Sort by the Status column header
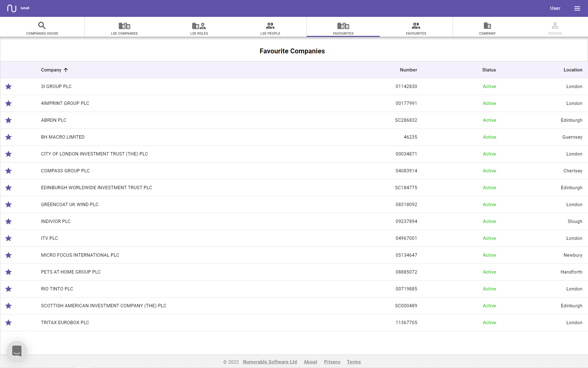The width and height of the screenshot is (588, 368). (x=489, y=70)
